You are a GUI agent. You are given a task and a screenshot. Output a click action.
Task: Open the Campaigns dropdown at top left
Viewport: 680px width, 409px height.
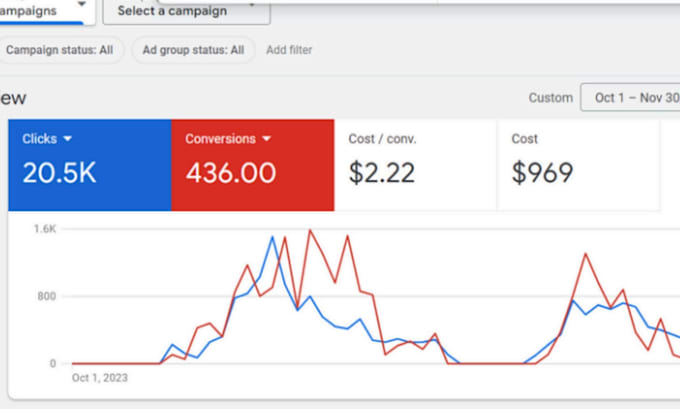(x=46, y=12)
